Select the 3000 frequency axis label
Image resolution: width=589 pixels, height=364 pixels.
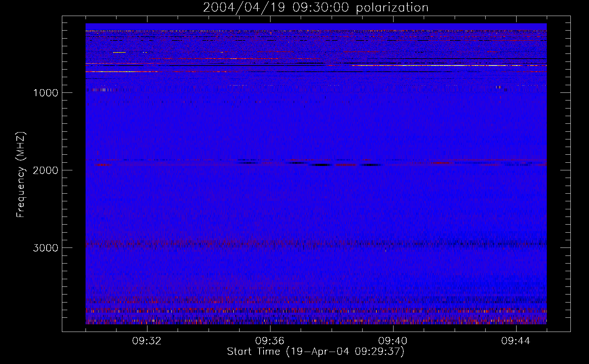pos(46,248)
